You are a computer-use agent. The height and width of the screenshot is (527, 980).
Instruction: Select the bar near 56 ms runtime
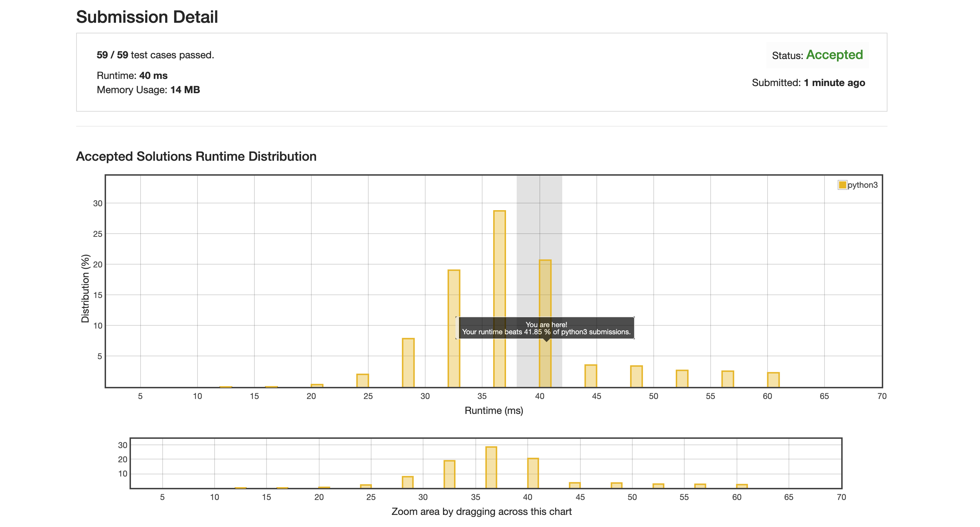point(727,379)
